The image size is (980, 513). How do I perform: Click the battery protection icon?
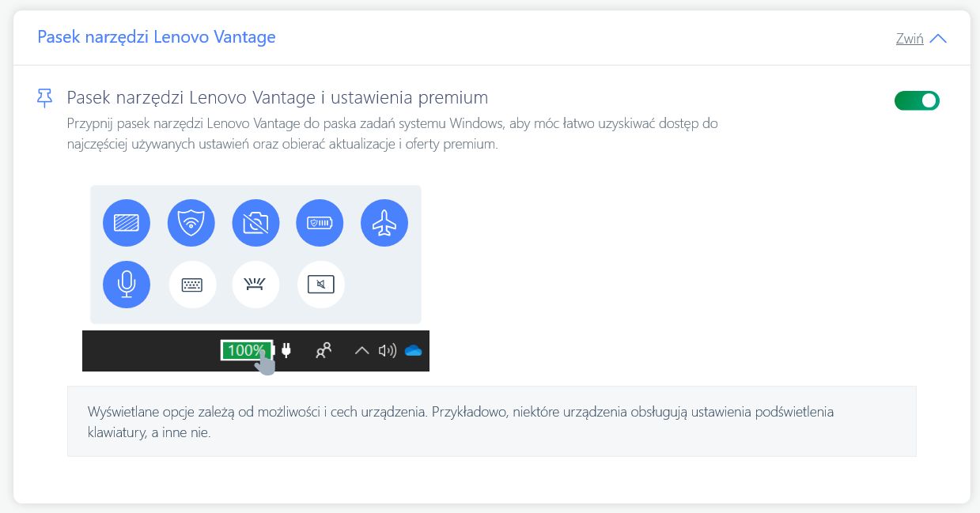(x=320, y=223)
